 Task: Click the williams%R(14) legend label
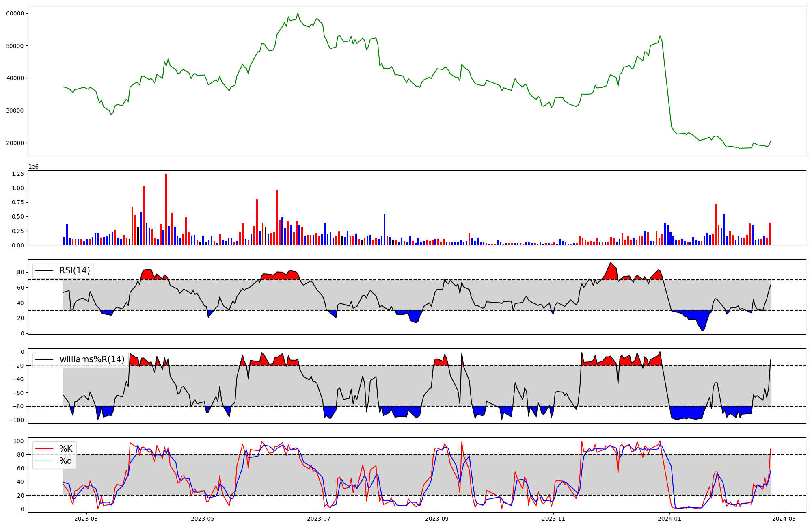92,359
